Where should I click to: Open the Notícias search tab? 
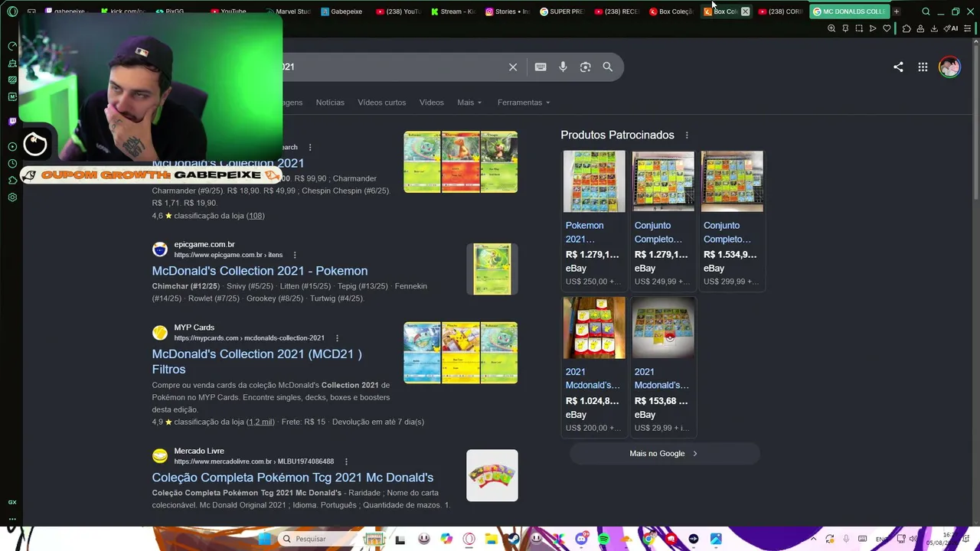coord(330,103)
